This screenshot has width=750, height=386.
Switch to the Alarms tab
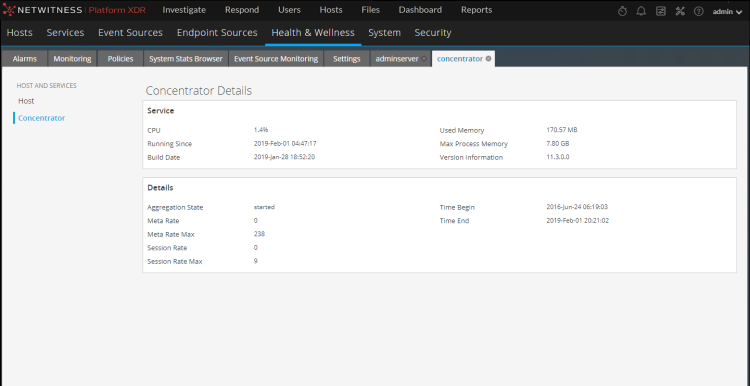25,59
